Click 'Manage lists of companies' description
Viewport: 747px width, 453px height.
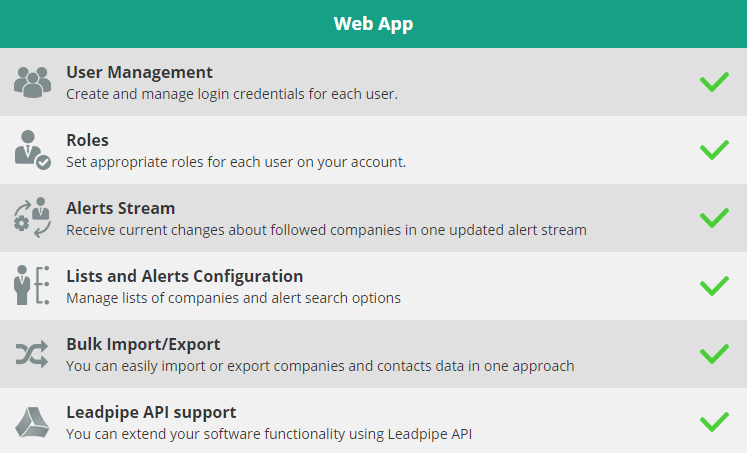(x=233, y=298)
